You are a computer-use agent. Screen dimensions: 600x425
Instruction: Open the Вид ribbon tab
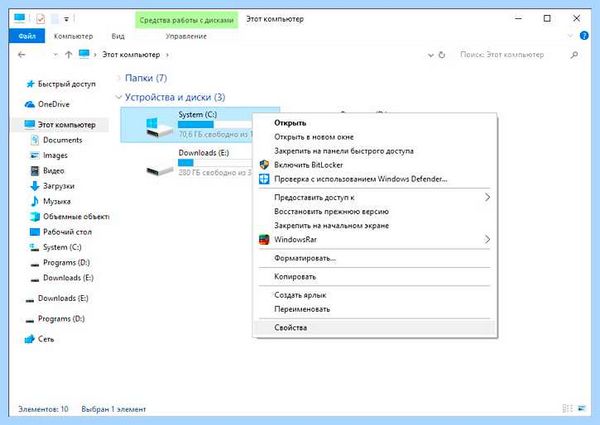(118, 36)
